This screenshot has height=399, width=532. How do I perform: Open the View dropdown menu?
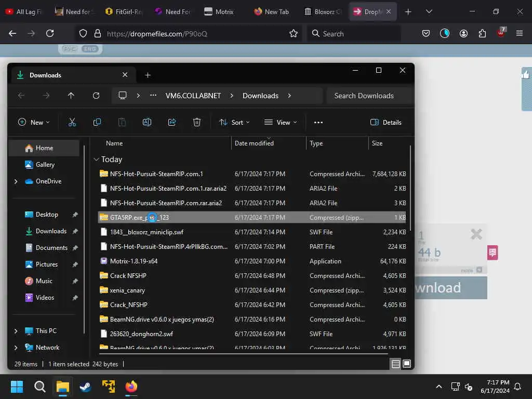(x=281, y=122)
